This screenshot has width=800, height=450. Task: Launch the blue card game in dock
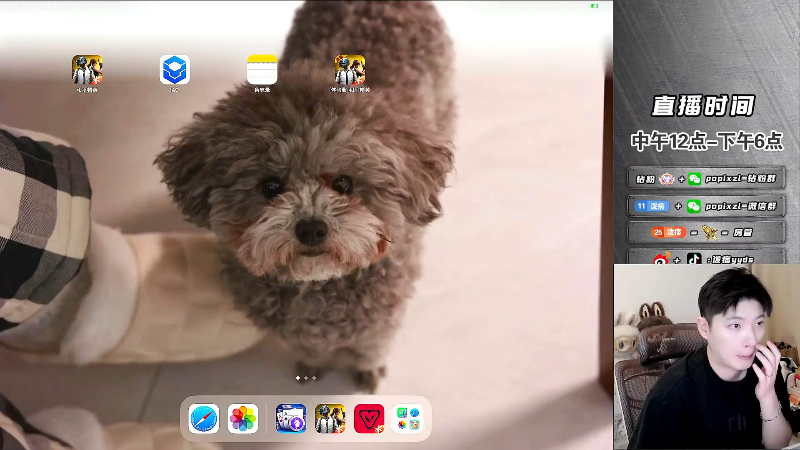[291, 419]
